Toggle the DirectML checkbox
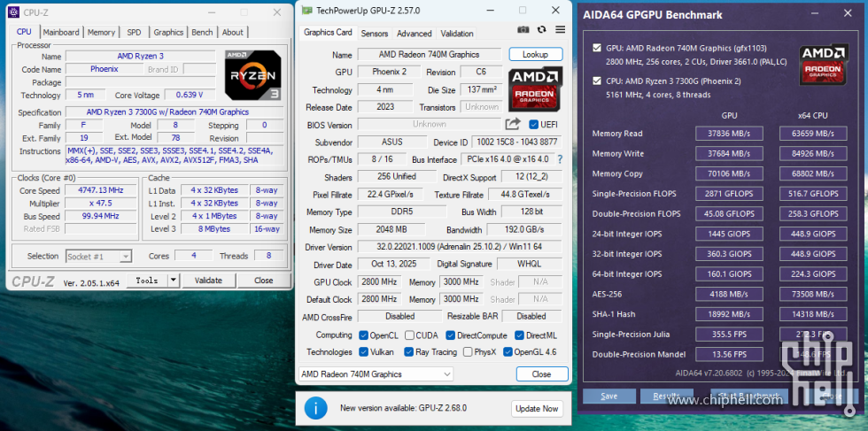 coord(519,335)
